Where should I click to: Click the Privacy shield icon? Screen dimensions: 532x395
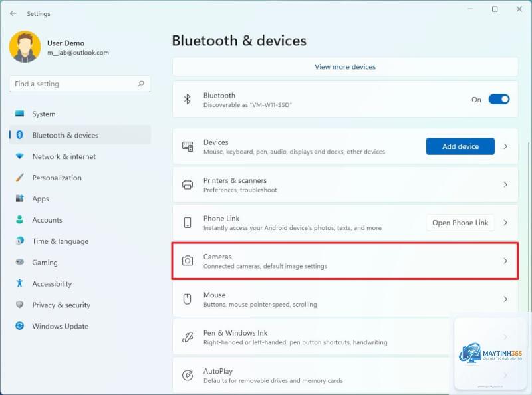click(20, 305)
